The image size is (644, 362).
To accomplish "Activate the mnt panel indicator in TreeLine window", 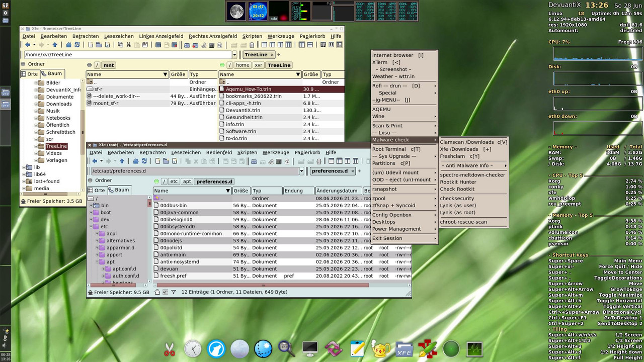I will pos(90,65).
